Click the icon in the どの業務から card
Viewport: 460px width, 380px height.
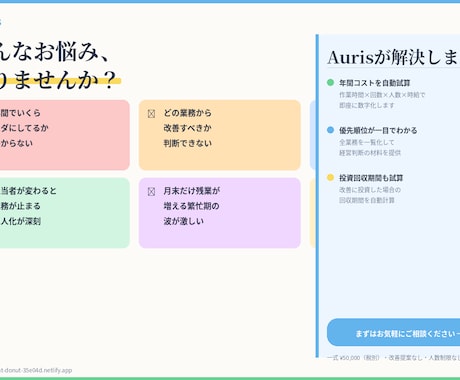151,114
